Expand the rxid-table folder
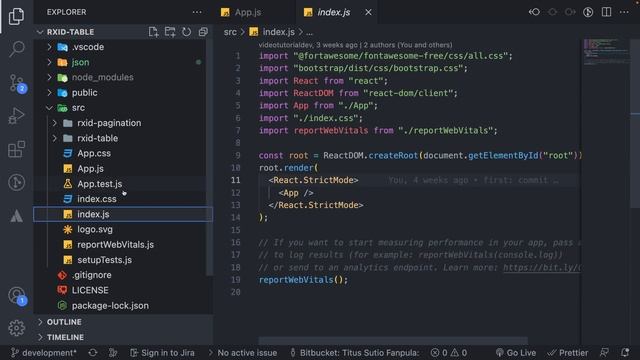Screen dimensions: 640x360 (55, 138)
